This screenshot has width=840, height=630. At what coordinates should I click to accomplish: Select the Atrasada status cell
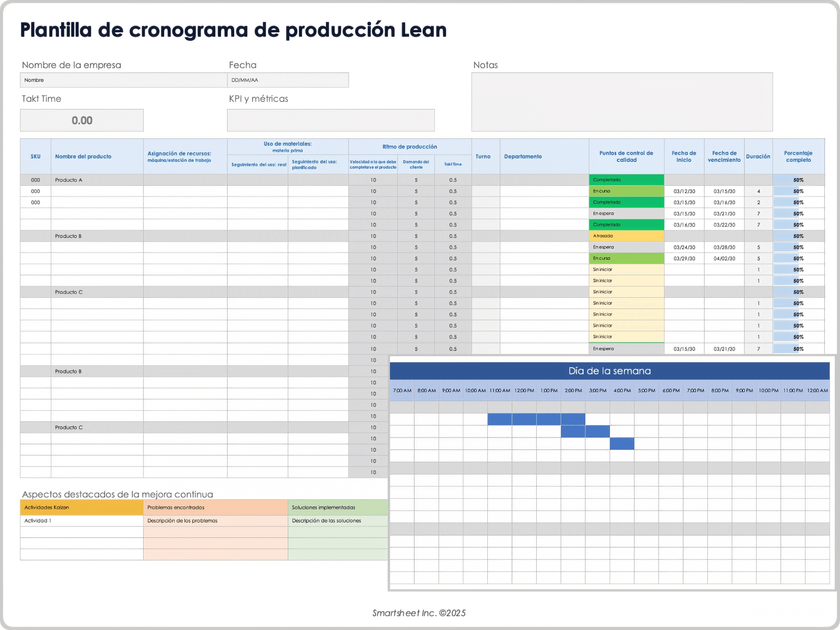point(626,236)
